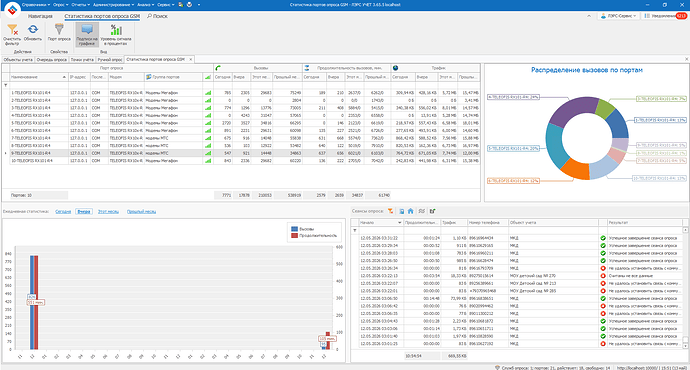This screenshot has width=690, height=370.
Task: Open the ЛЭРС-Сервис user dropdown
Action: [619, 16]
